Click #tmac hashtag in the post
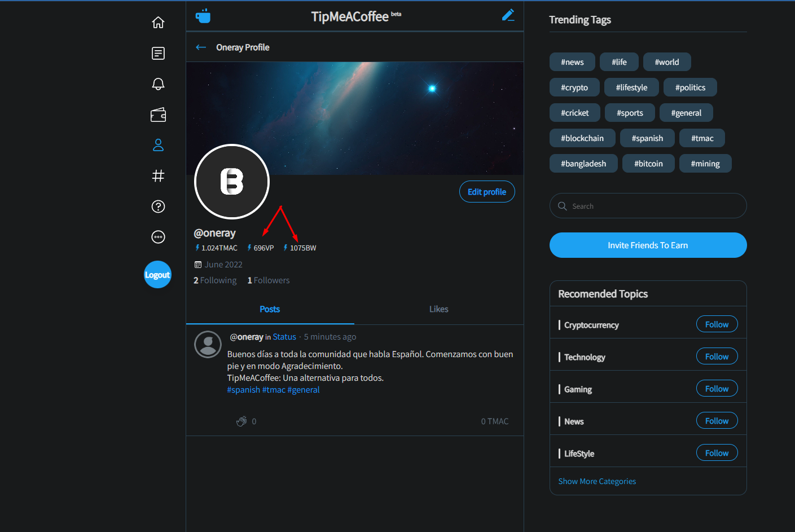Screen dimensions: 795x532 (x=274, y=390)
